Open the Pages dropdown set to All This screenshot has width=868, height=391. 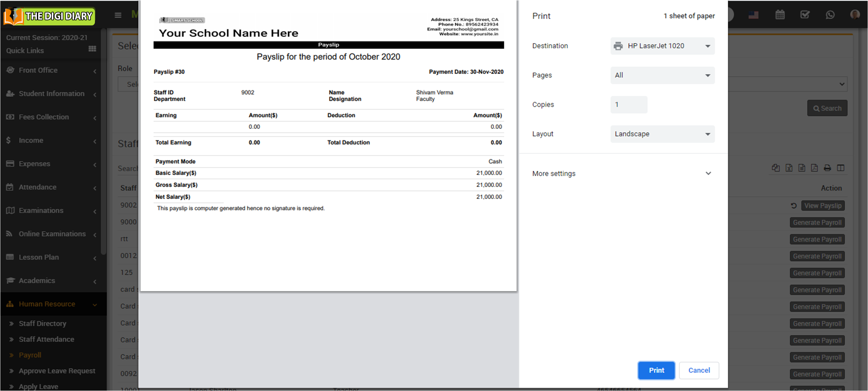662,75
